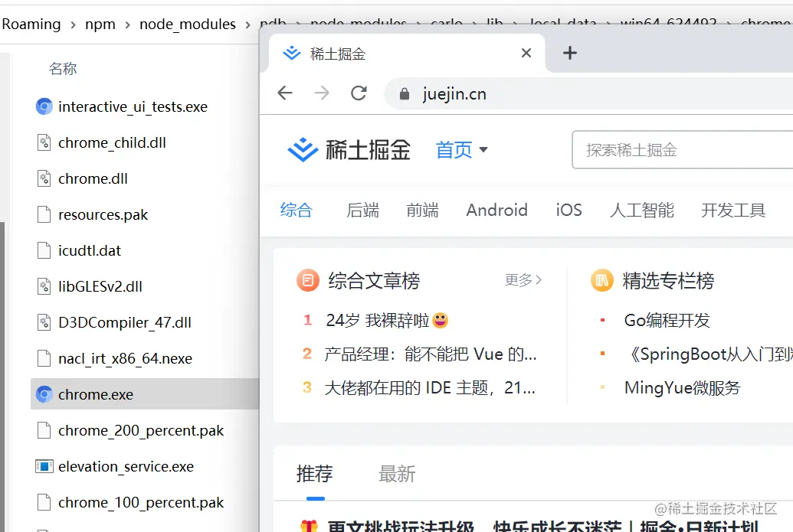This screenshot has height=532, width=793.
Task: Click chevron after npm in path
Action: click(x=127, y=24)
